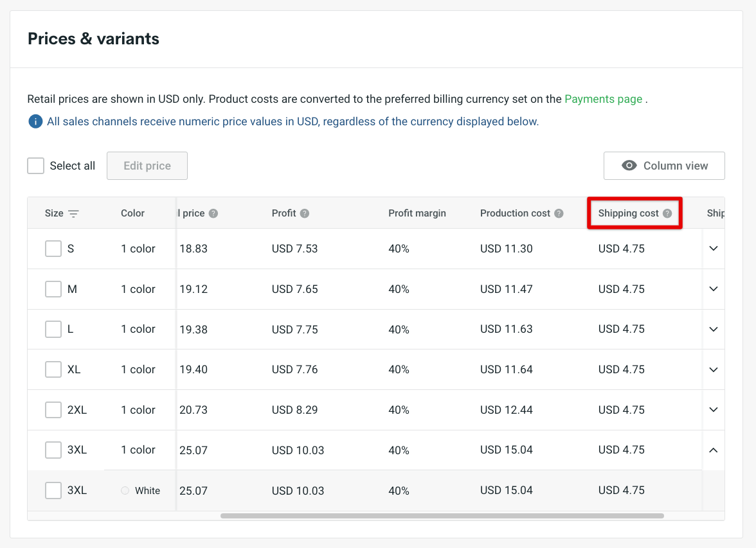
Task: Select the 2XL row checkbox
Action: tap(53, 410)
